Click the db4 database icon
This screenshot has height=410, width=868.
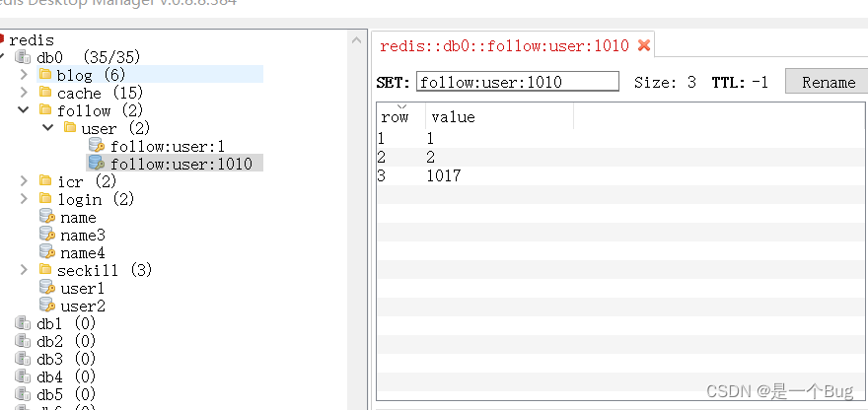(23, 376)
